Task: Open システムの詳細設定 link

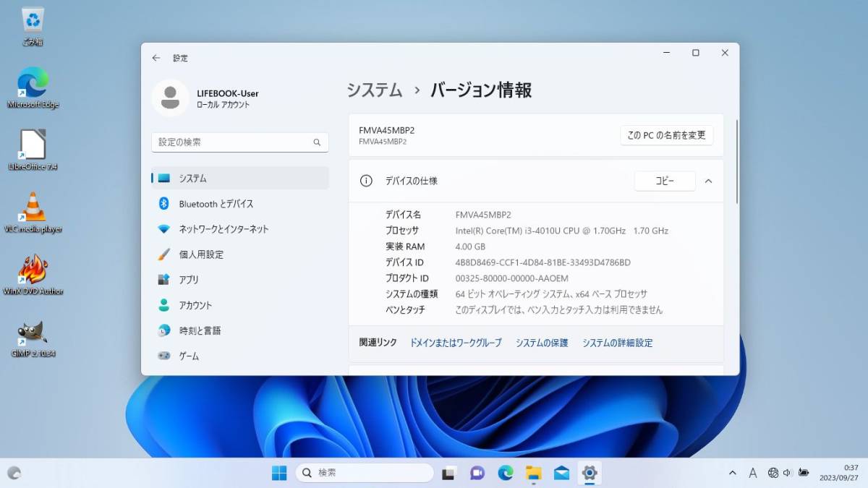Action: click(618, 343)
